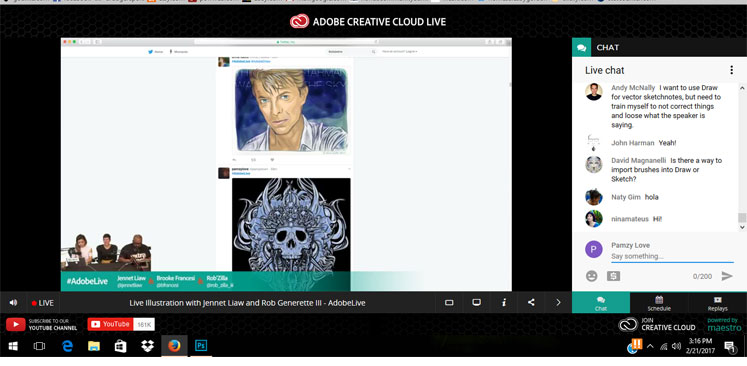Open Photoshop from the Windows taskbar

[x=201, y=346]
